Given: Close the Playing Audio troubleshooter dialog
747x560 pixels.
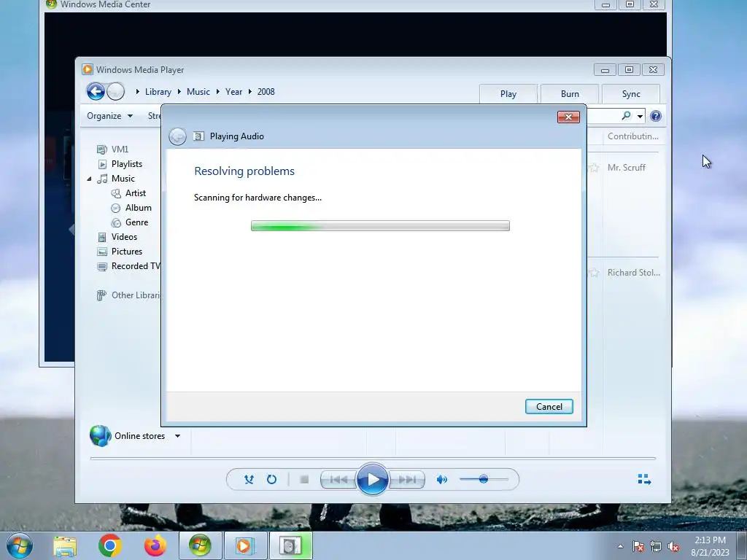Looking at the screenshot, I should (568, 117).
